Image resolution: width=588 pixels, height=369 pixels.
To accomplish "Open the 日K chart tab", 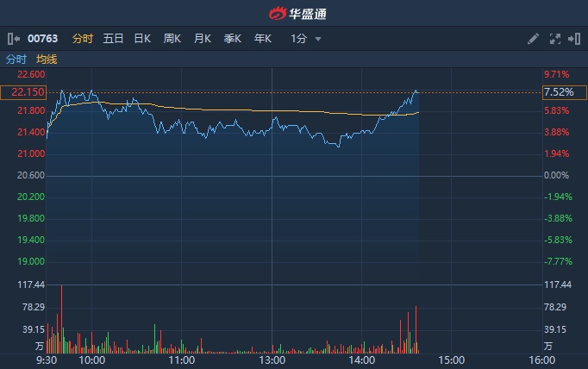I will [x=142, y=39].
